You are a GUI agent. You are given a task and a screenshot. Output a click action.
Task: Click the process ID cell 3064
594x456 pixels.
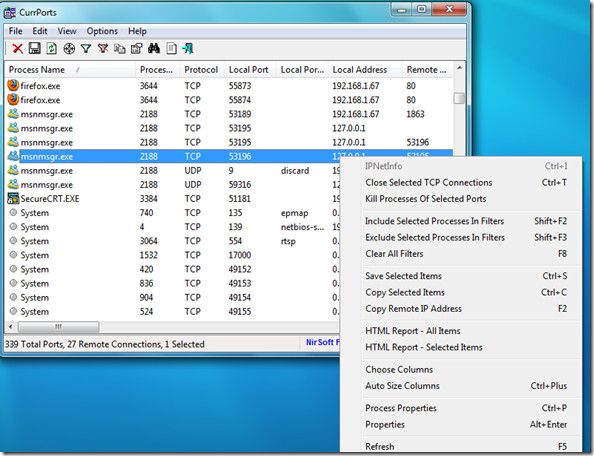coord(148,241)
